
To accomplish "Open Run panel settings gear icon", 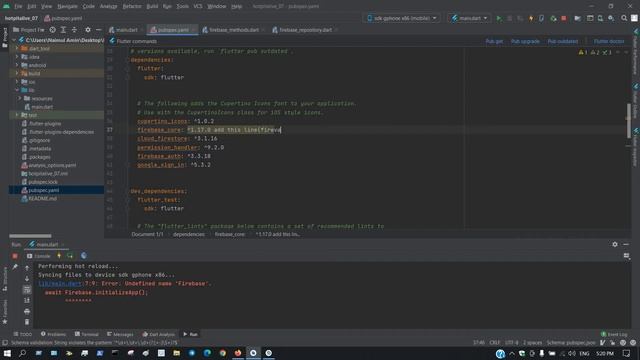I will (615, 244).
